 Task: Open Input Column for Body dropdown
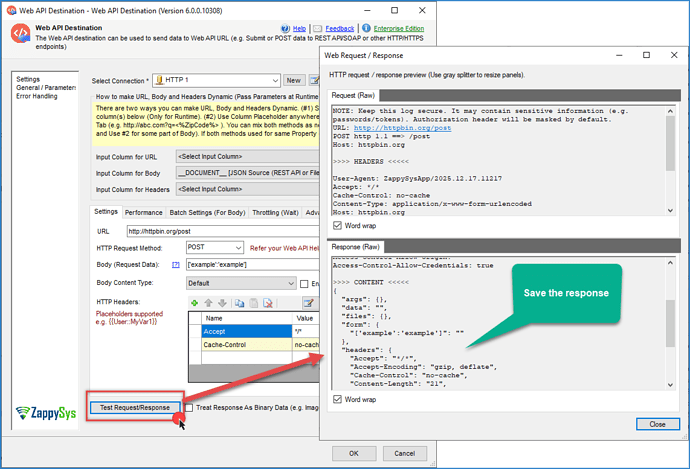tap(247, 172)
